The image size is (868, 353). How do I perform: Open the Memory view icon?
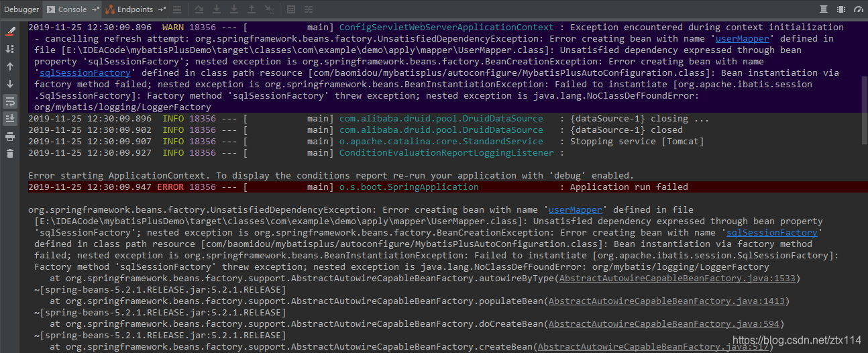point(840,9)
